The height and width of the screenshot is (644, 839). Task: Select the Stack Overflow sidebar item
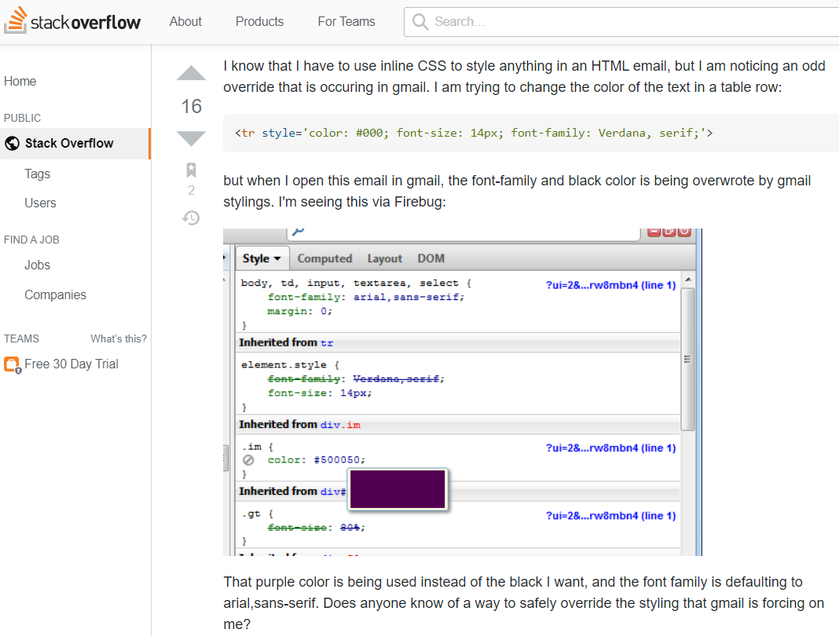69,143
